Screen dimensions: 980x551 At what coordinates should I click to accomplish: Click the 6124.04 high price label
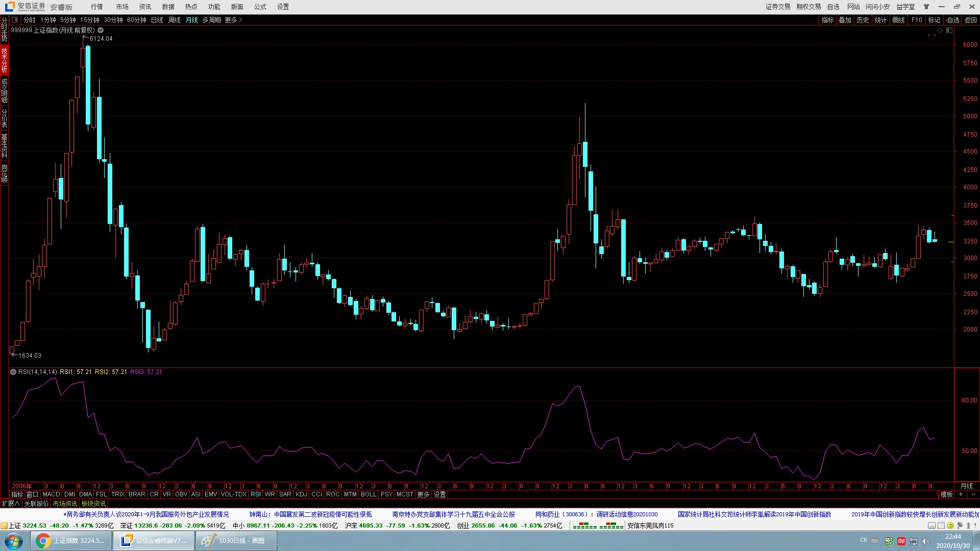point(101,39)
